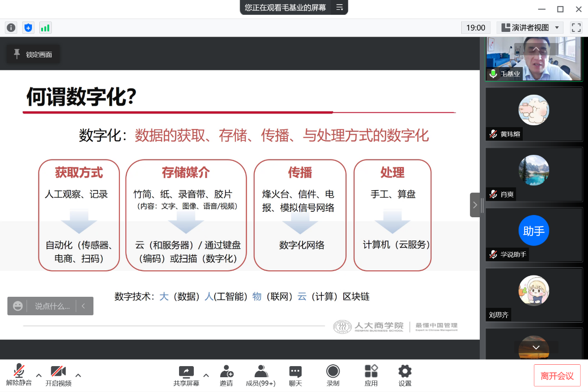Viewport: 588px width, 392px height.
Task: Open the 邀请 invite dialog
Action: point(226,375)
